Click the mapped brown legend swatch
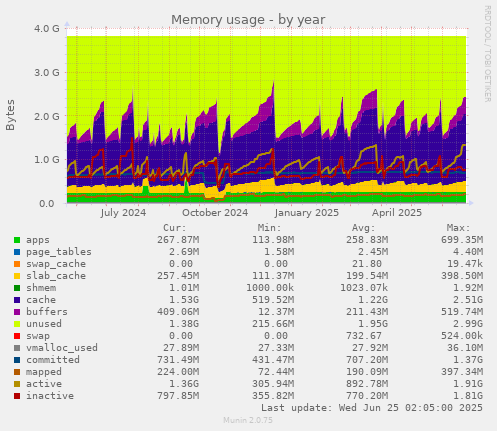497x431 pixels. 17,372
